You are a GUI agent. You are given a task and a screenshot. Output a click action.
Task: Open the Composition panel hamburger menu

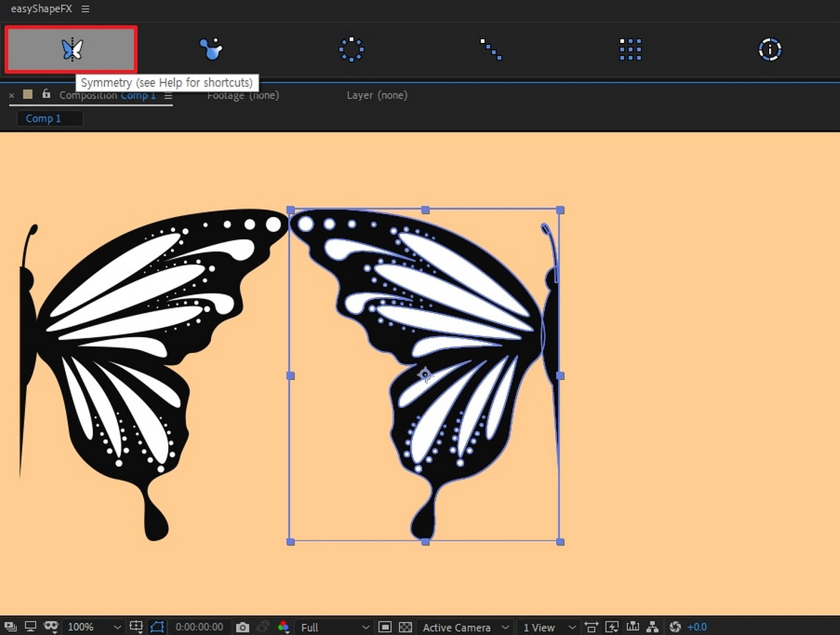168,95
